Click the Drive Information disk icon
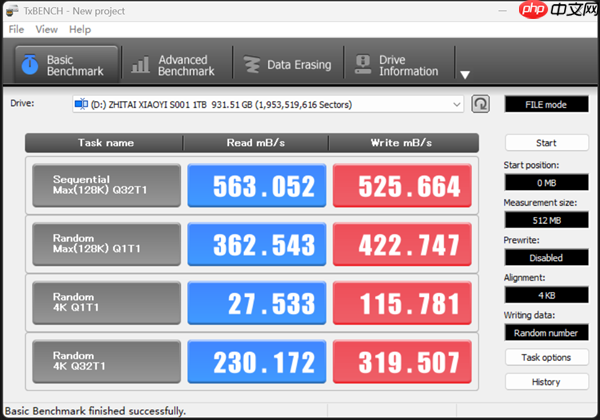The image size is (600, 420). [x=360, y=65]
